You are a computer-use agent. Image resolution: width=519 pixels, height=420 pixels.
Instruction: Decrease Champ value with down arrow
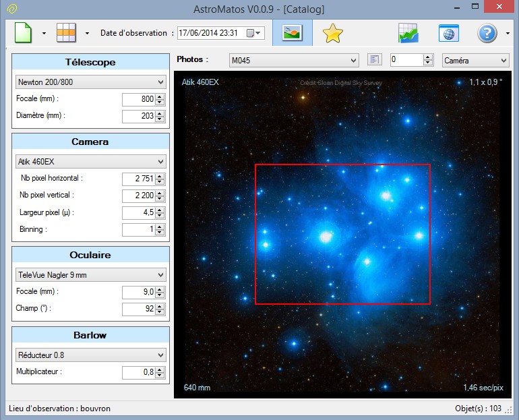[160, 311]
